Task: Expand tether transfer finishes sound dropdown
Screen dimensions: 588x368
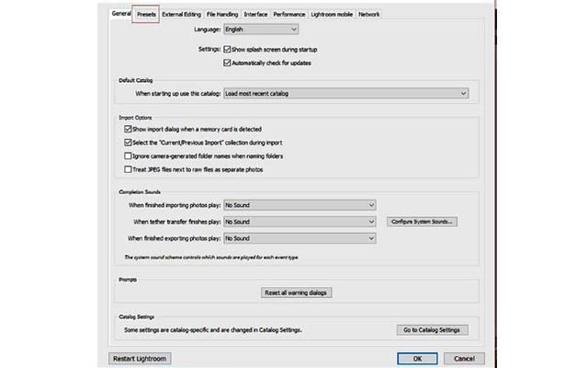Action: 300,222
